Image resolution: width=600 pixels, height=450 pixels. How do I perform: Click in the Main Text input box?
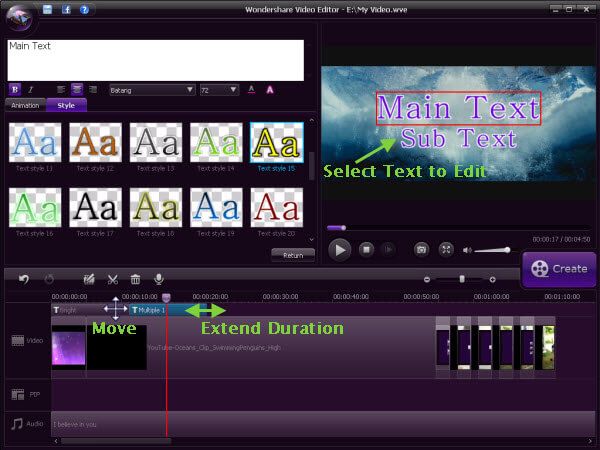click(x=156, y=60)
